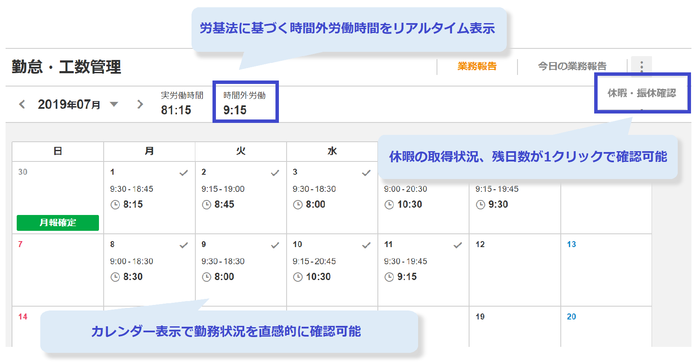Viewport: 700px width, 364px height.
Task: Click the clock icon on July 1
Action: pyautogui.click(x=115, y=205)
